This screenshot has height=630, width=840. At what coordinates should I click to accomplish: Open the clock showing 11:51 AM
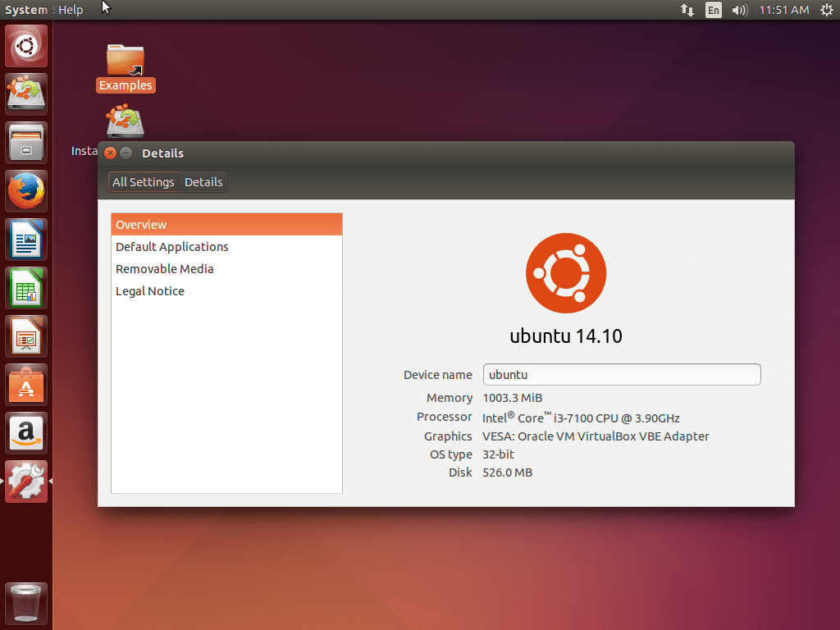click(x=783, y=10)
